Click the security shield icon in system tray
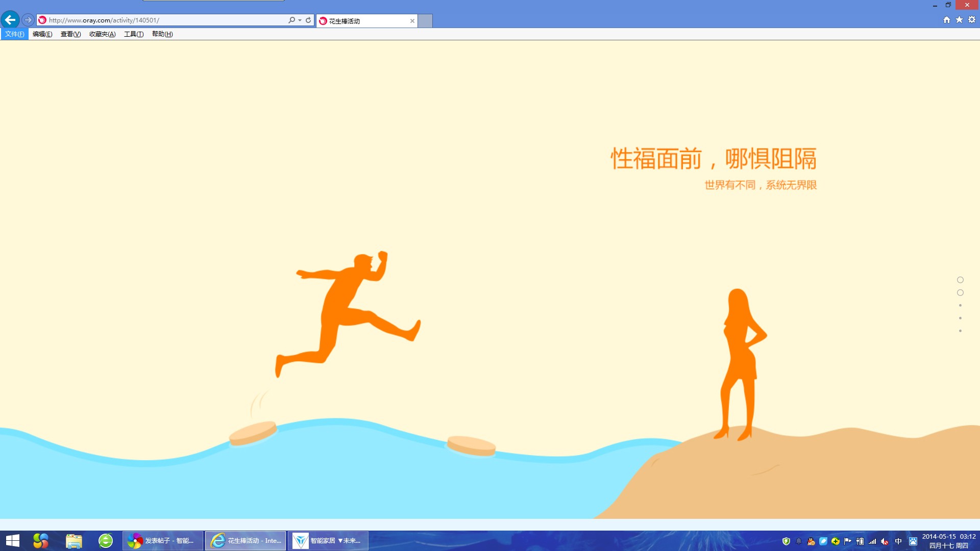 pyautogui.click(x=786, y=541)
